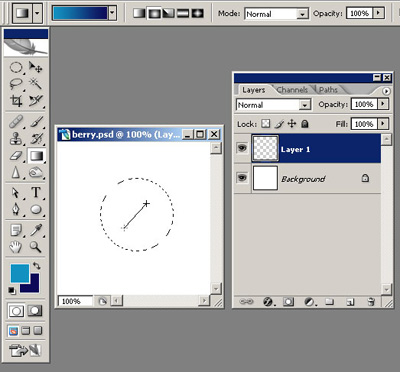The height and width of the screenshot is (372, 400).
Task: Select the Slice tool
Action: (x=36, y=101)
